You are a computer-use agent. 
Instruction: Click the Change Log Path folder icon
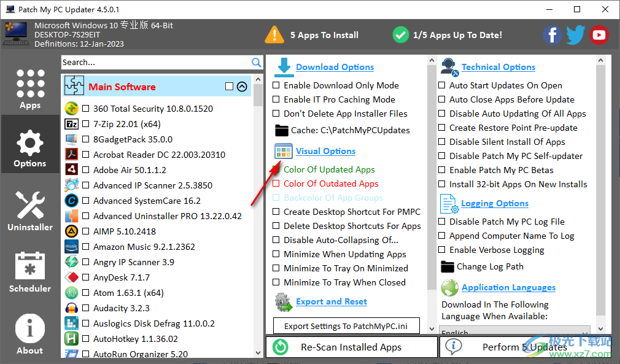(448, 266)
